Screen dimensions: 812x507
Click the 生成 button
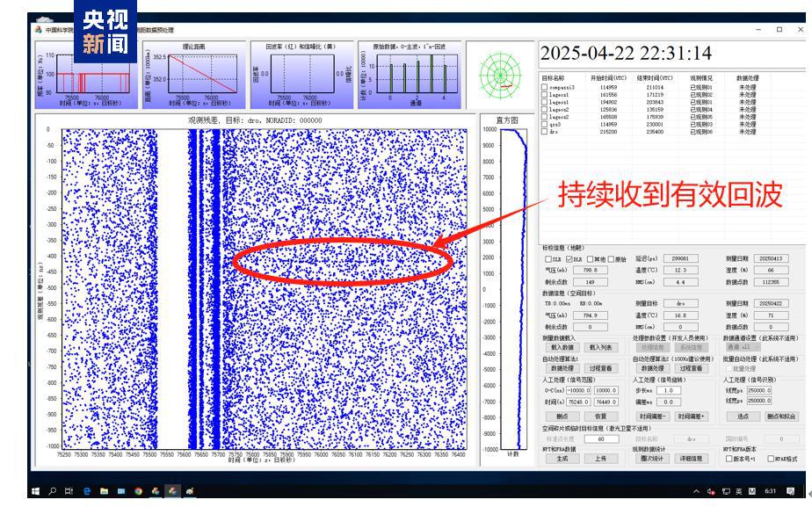562,459
